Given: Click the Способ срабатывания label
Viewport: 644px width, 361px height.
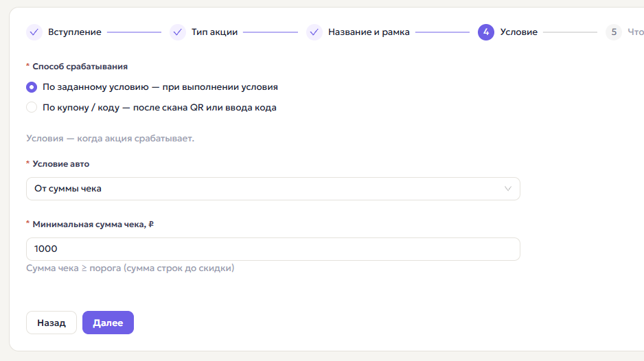Looking at the screenshot, I should point(80,67).
